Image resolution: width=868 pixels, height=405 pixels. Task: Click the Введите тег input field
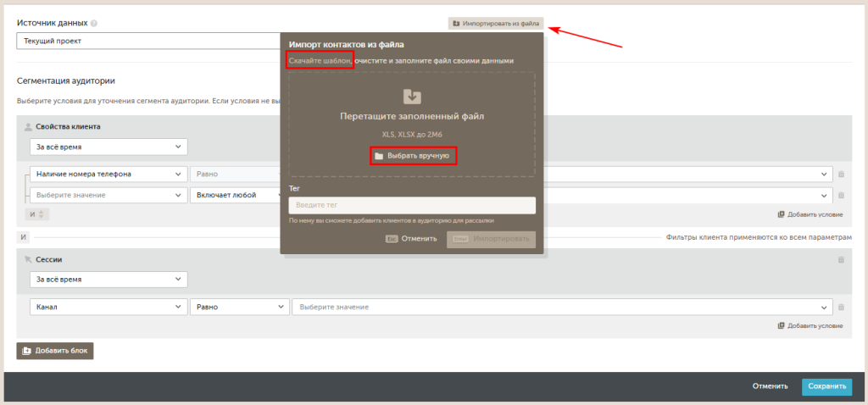pyautogui.click(x=412, y=206)
